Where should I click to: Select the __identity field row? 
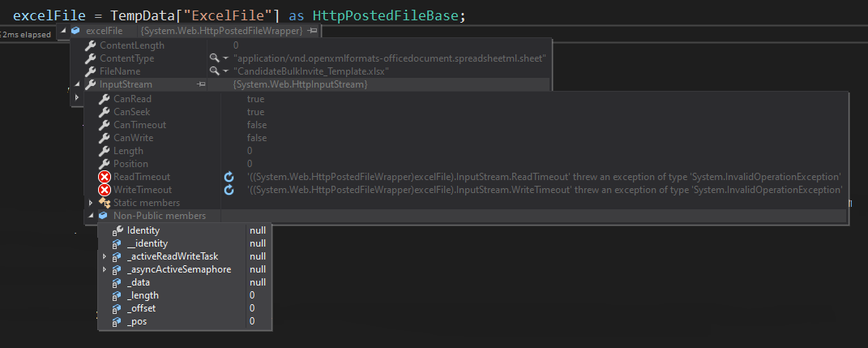click(185, 243)
